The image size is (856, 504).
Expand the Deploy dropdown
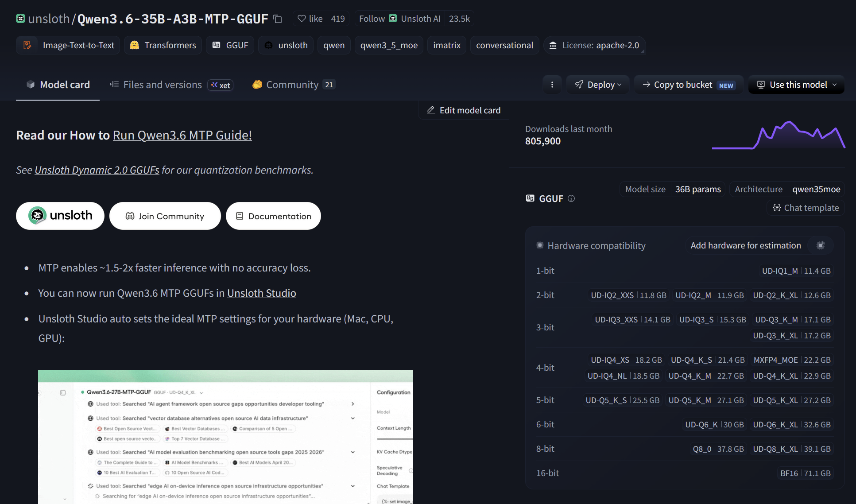tap(598, 85)
